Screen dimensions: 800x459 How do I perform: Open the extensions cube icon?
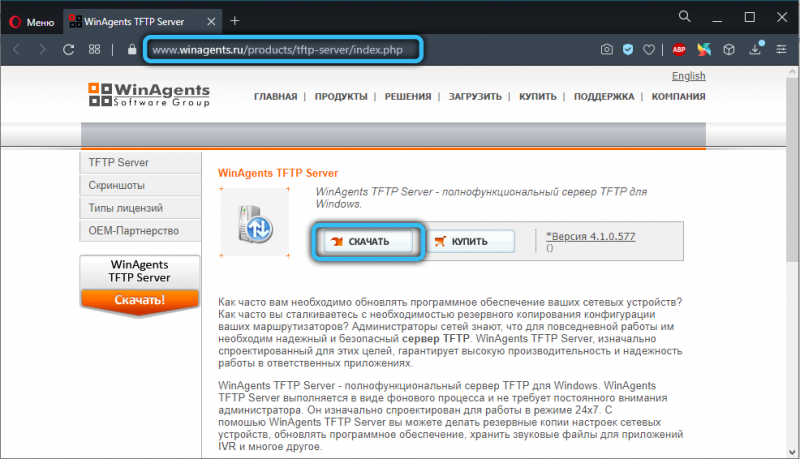729,49
